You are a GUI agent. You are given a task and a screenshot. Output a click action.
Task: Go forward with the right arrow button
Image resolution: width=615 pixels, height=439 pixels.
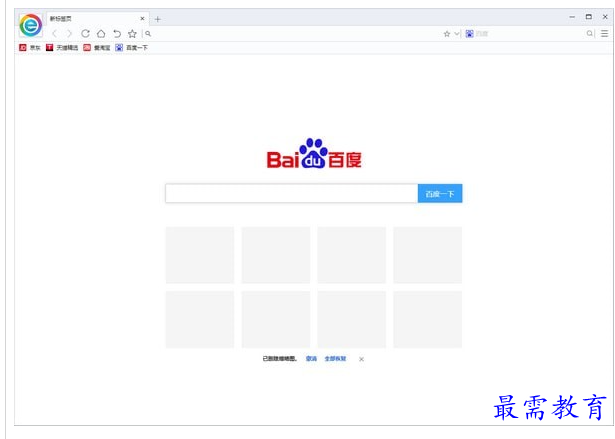69,34
